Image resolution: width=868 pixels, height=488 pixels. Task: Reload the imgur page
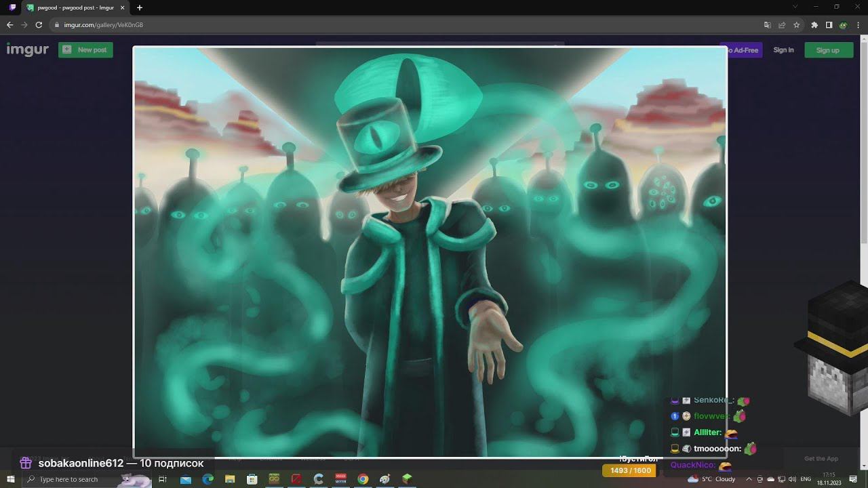[x=39, y=25]
